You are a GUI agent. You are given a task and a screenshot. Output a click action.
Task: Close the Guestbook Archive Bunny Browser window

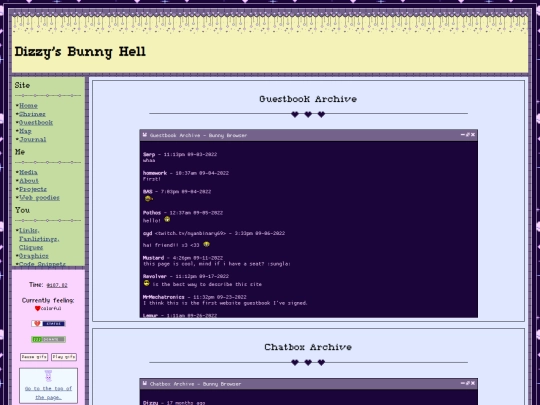click(x=473, y=135)
